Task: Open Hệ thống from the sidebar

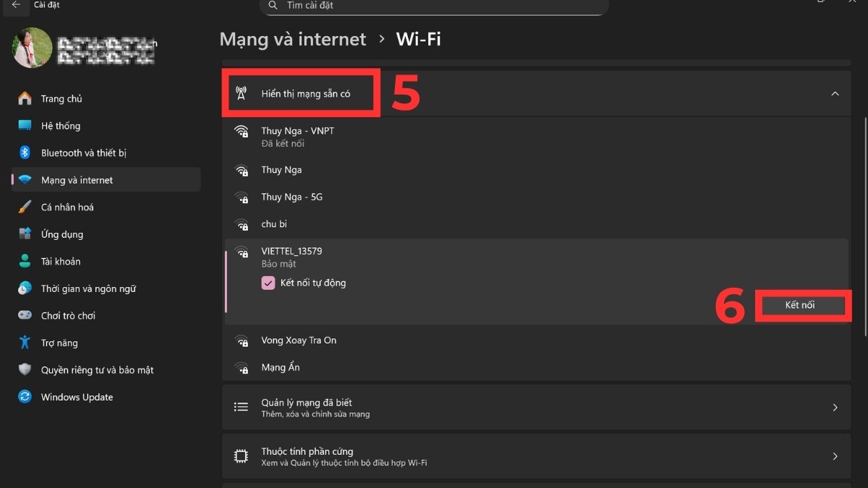Action: coord(25,125)
